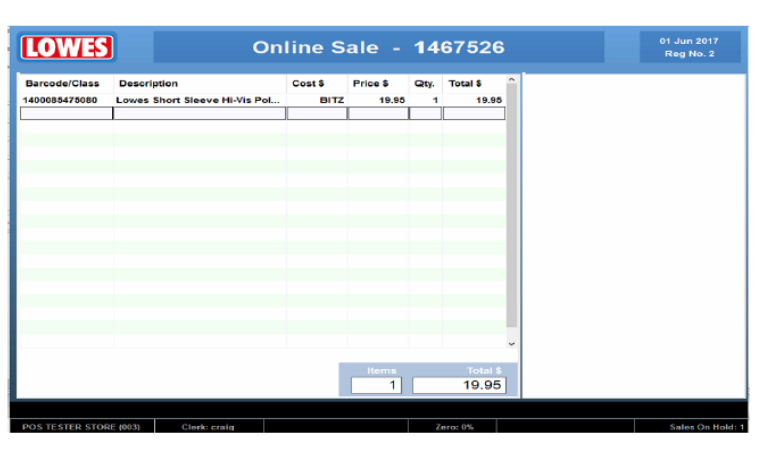
Task: Click Lowes Short Sleeve Hi-Vis Pol... description
Action: point(198,100)
